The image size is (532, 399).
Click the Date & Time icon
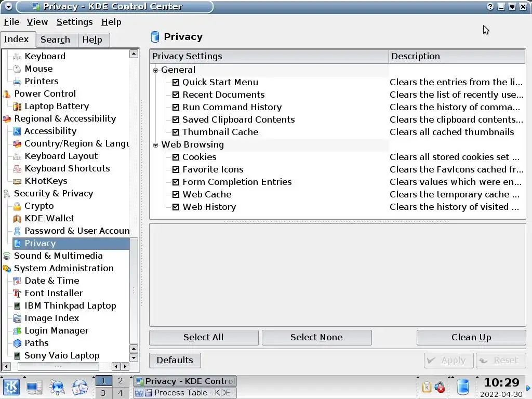(17, 281)
